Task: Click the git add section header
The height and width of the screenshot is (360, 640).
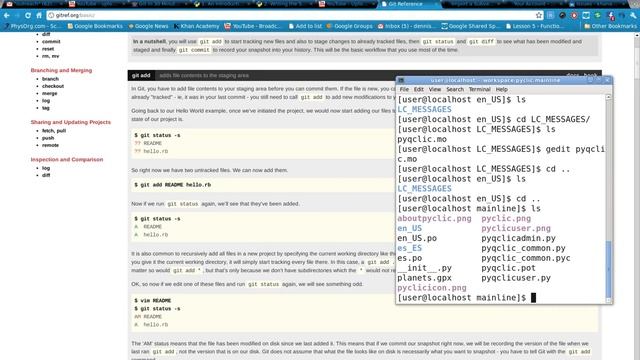Action: click(x=141, y=76)
